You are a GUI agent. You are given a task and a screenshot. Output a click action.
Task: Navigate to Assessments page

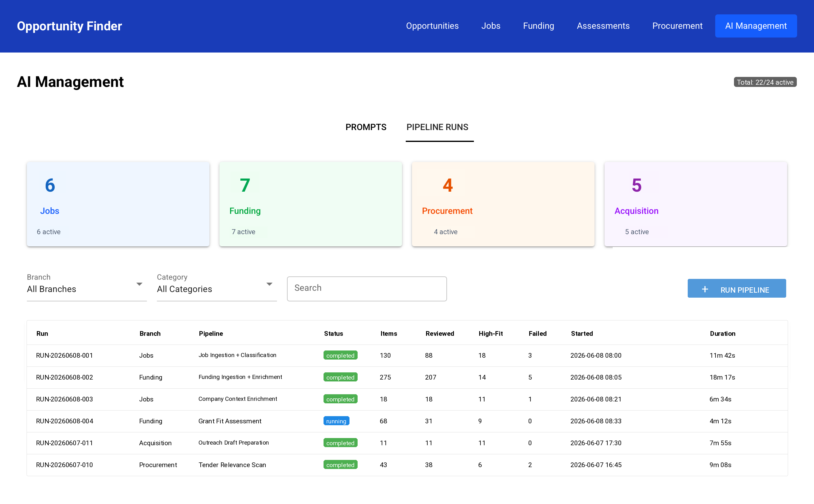603,26
